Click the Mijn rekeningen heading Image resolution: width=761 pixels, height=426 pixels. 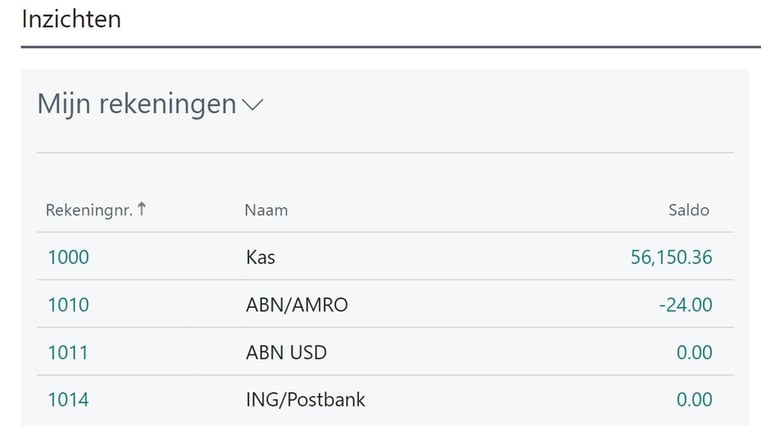(x=137, y=104)
